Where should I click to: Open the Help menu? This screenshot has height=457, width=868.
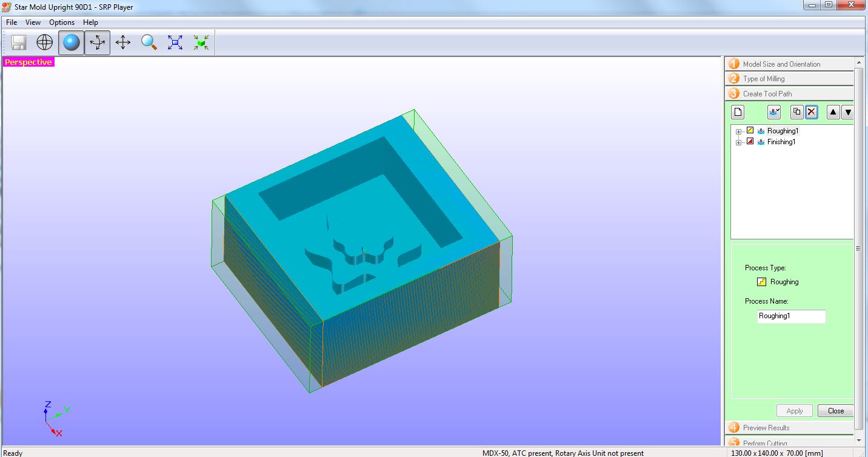click(90, 22)
